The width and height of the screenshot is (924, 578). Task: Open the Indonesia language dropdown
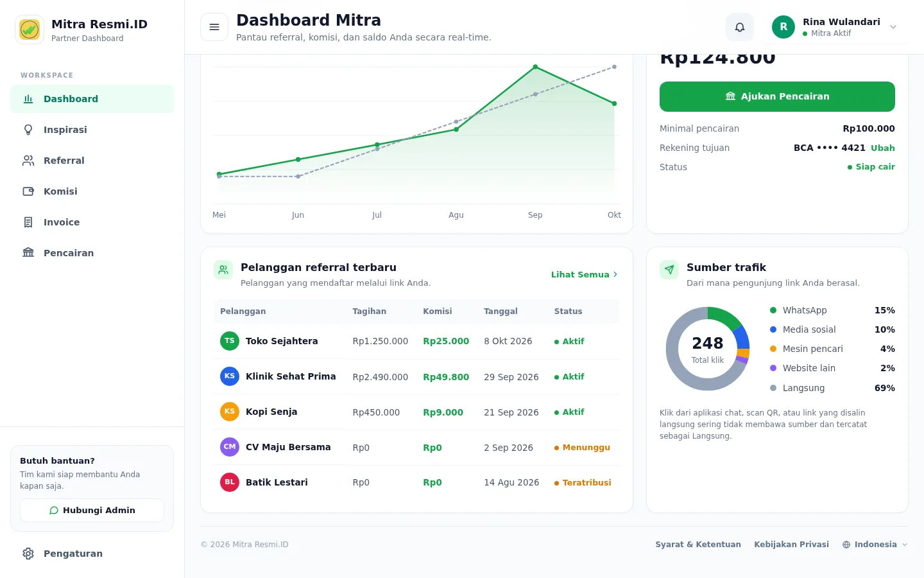click(x=875, y=545)
